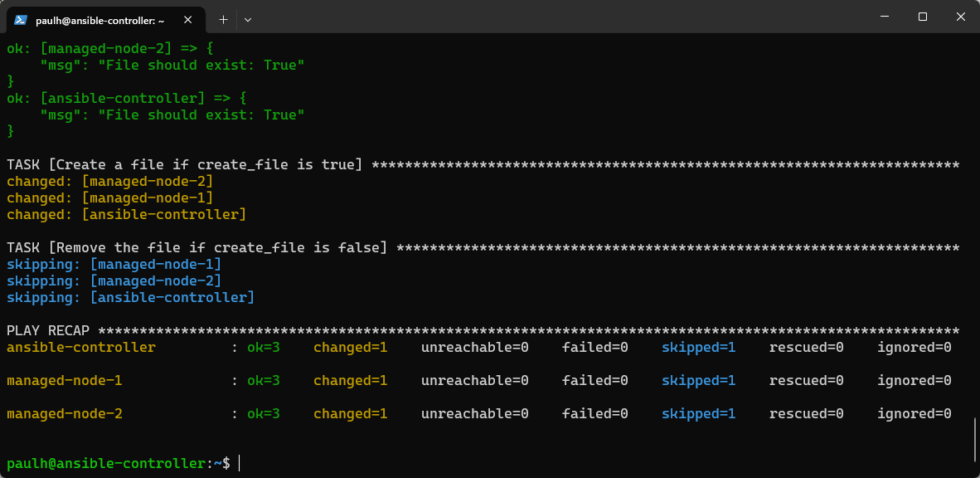Expand the new-tab profiles dropdown chevron
This screenshot has width=980, height=478.
point(247,18)
